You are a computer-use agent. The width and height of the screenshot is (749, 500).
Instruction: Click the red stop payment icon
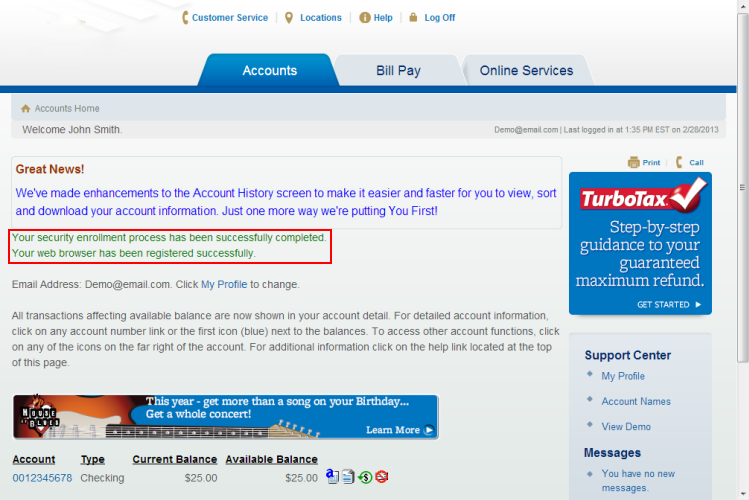point(382,477)
